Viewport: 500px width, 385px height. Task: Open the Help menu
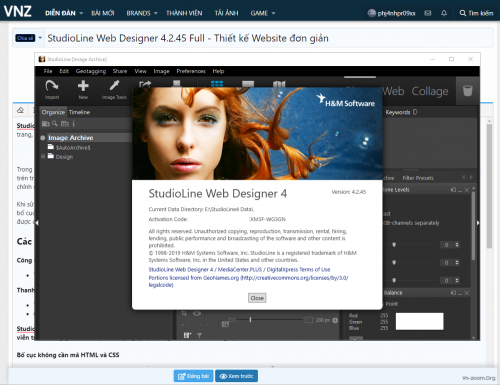(x=218, y=71)
